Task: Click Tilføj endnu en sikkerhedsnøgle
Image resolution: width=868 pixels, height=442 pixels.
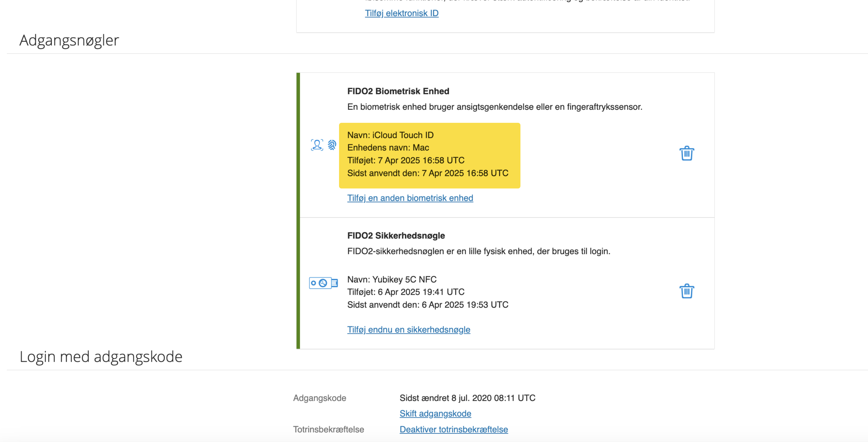Action: point(409,330)
